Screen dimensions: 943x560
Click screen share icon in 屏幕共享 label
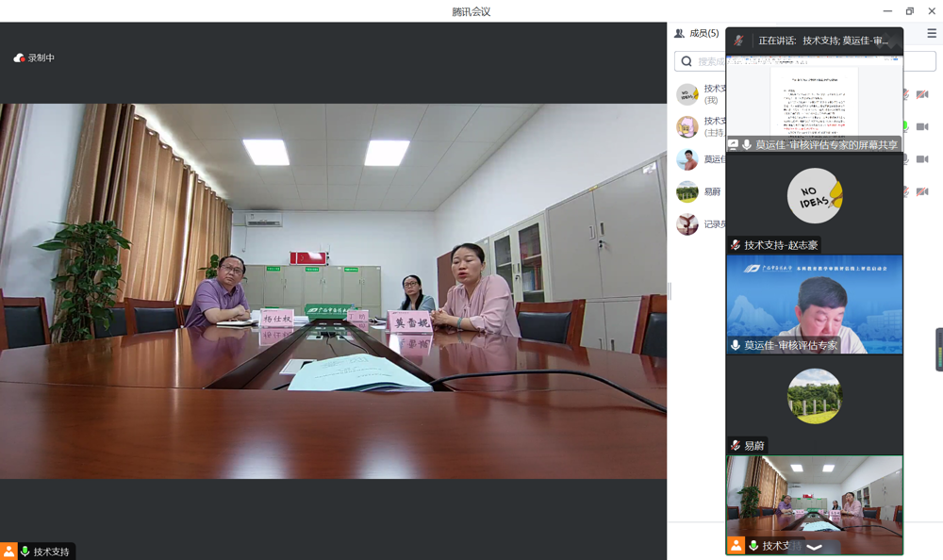pos(733,144)
